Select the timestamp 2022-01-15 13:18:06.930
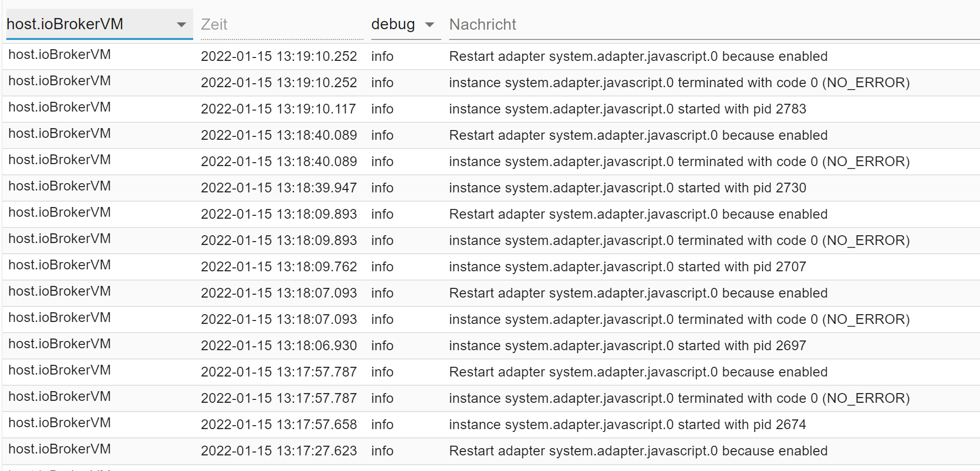 coord(279,346)
